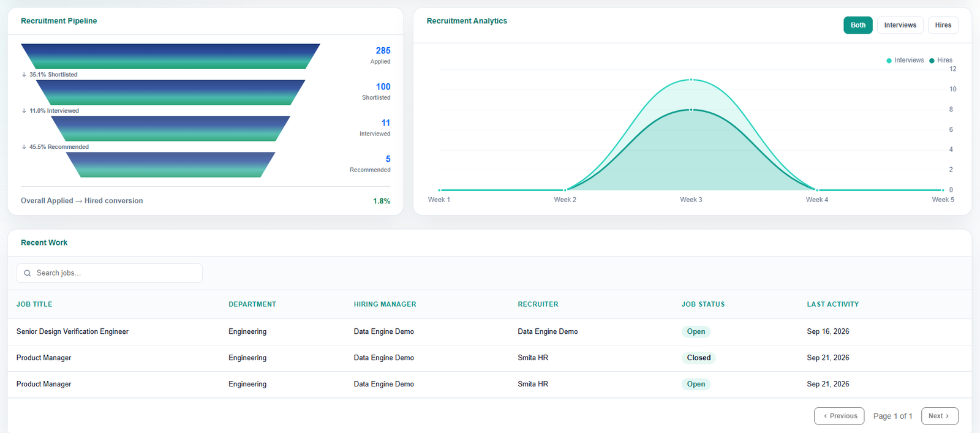980x433 pixels.
Task: Select the 5 Recommended count
Action: (388, 159)
